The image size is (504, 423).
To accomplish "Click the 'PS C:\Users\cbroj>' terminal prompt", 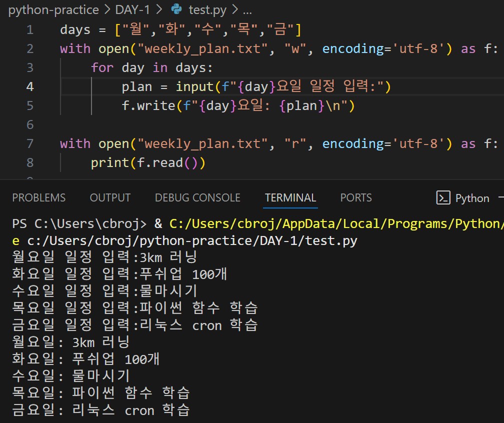I will coord(79,223).
